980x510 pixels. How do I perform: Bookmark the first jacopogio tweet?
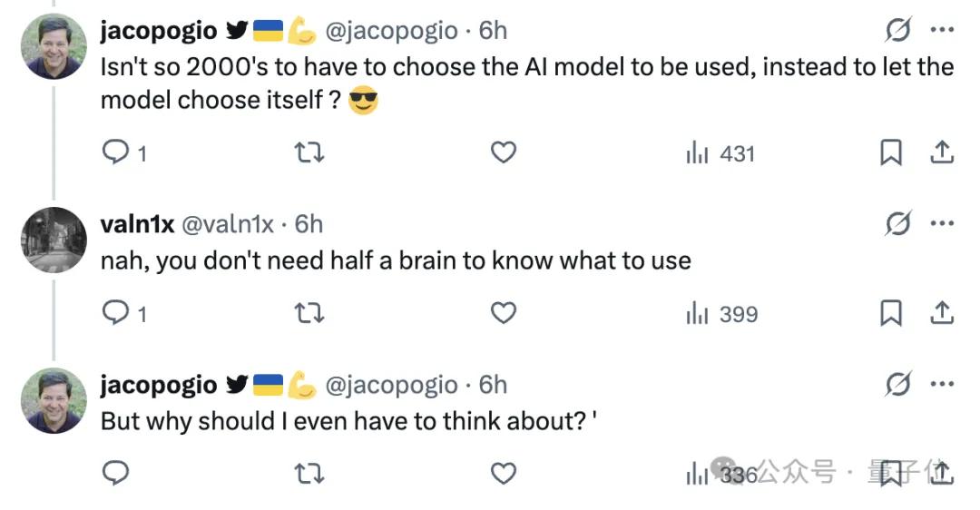891,153
